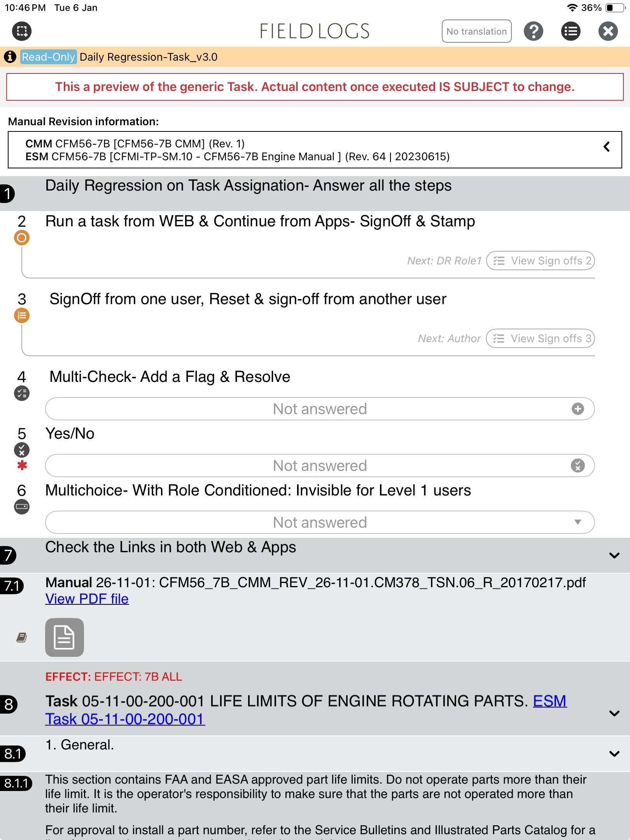Open the task list menu icon
This screenshot has width=630, height=840.
pyautogui.click(x=570, y=31)
